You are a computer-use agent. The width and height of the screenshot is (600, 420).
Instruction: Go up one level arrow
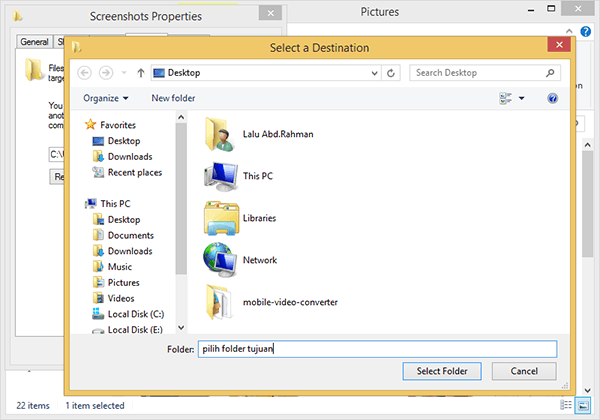click(x=141, y=73)
